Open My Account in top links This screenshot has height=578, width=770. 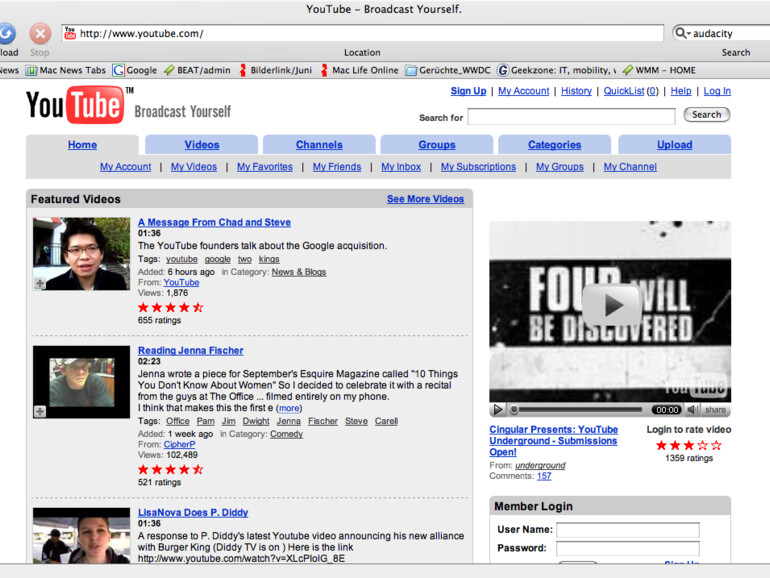[x=523, y=91]
